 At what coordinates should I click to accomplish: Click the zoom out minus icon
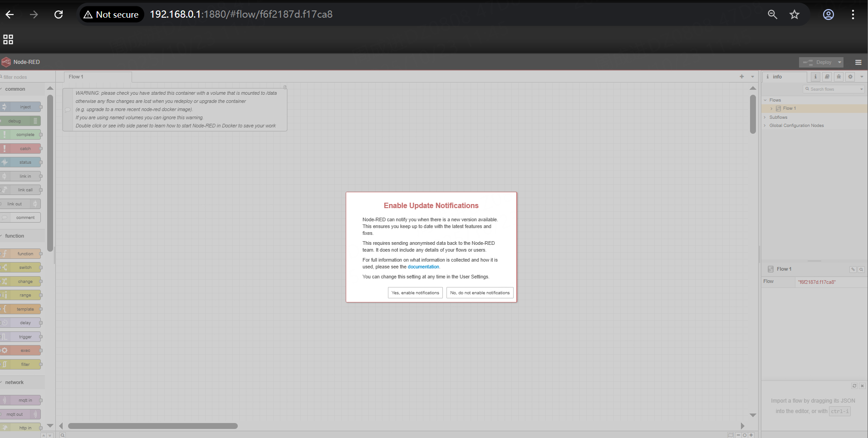click(x=738, y=435)
